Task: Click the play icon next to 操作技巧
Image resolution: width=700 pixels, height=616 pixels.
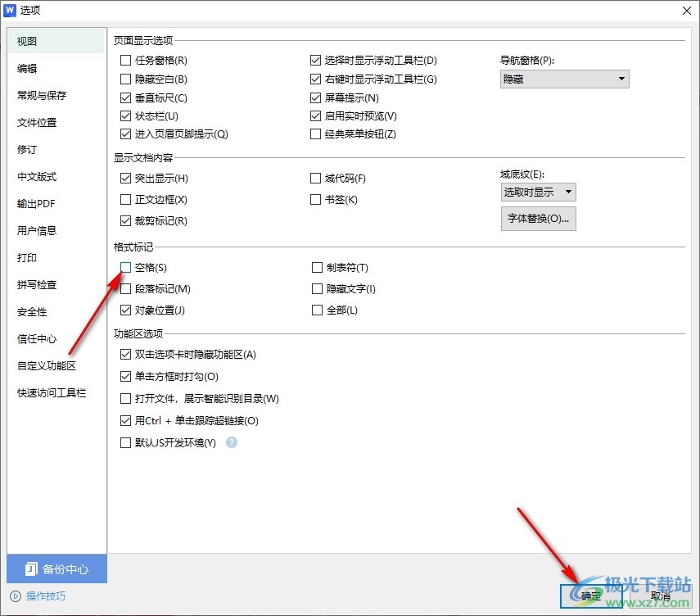Action: click(16, 596)
